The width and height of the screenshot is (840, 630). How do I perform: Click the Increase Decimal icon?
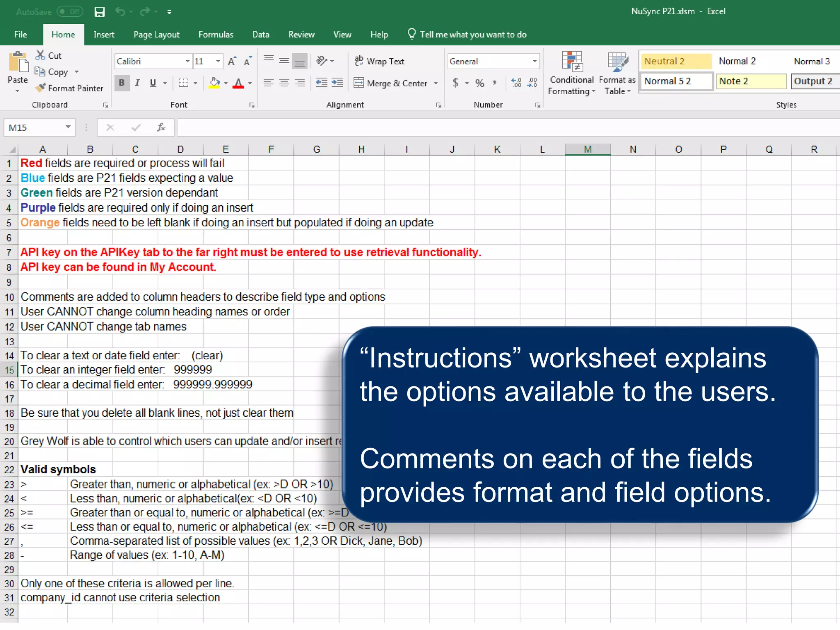click(516, 83)
